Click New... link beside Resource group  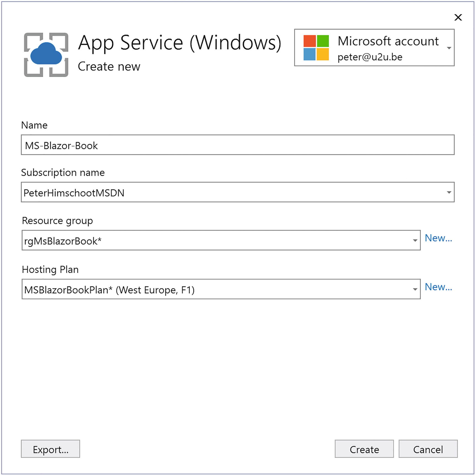coord(438,238)
